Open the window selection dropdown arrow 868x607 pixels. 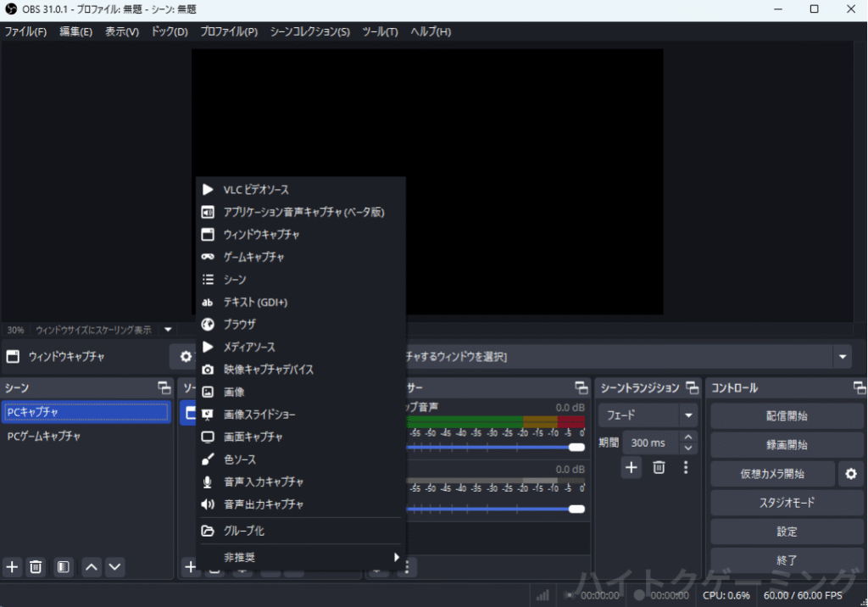tap(843, 357)
